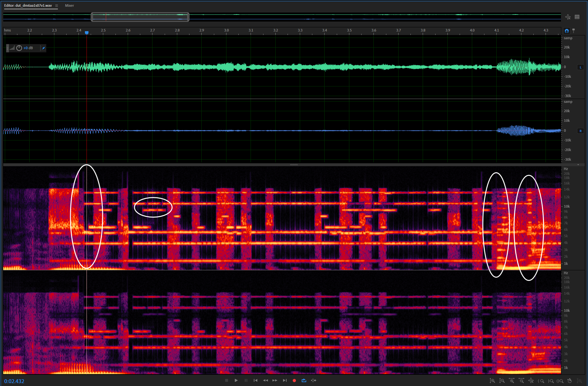
Task: Click the Fast Forward button
Action: [x=275, y=381]
